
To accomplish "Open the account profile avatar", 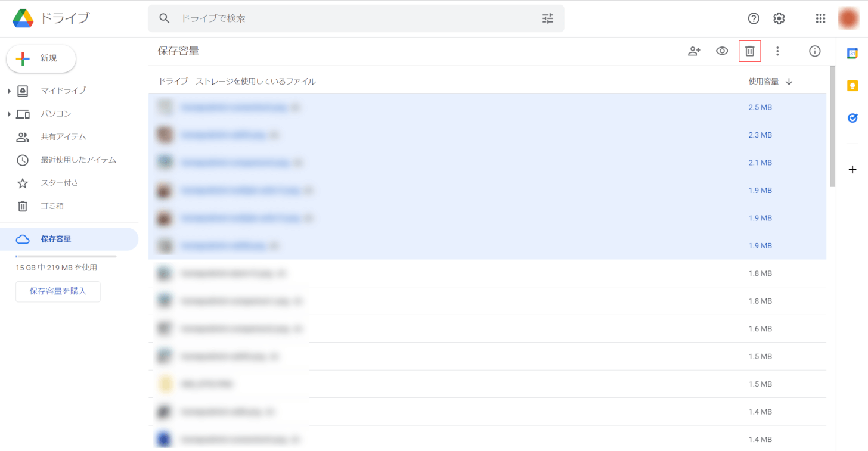I will coord(848,18).
